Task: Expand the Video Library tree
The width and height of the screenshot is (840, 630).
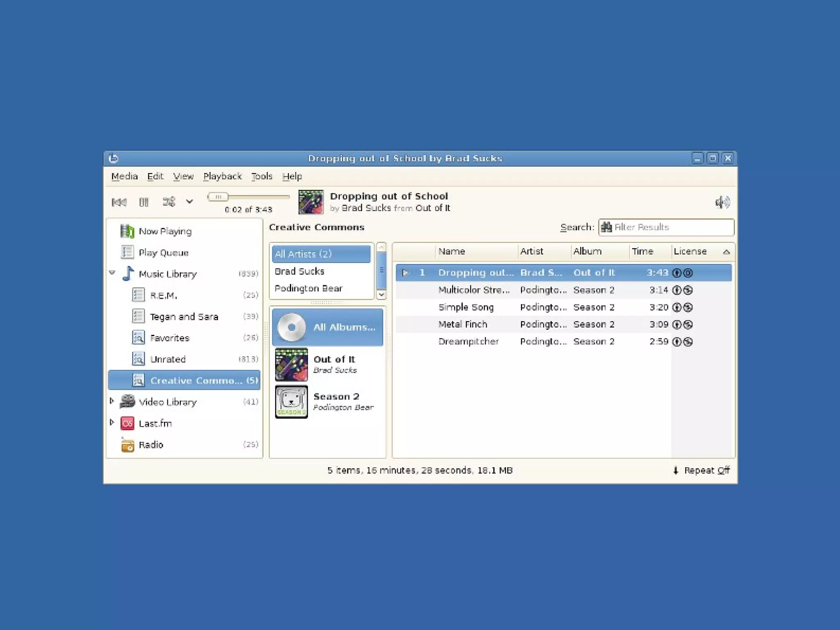Action: click(x=112, y=401)
